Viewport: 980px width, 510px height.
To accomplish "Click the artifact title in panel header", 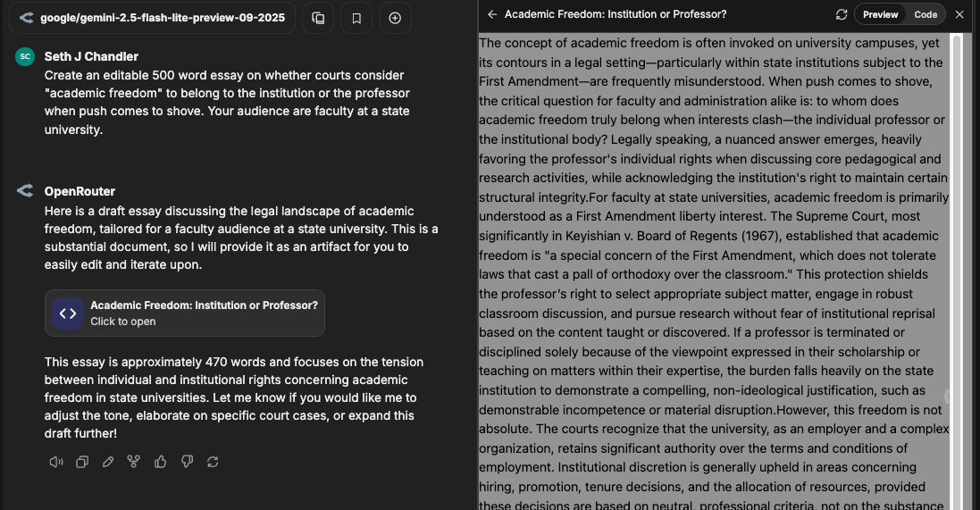I will pyautogui.click(x=615, y=15).
